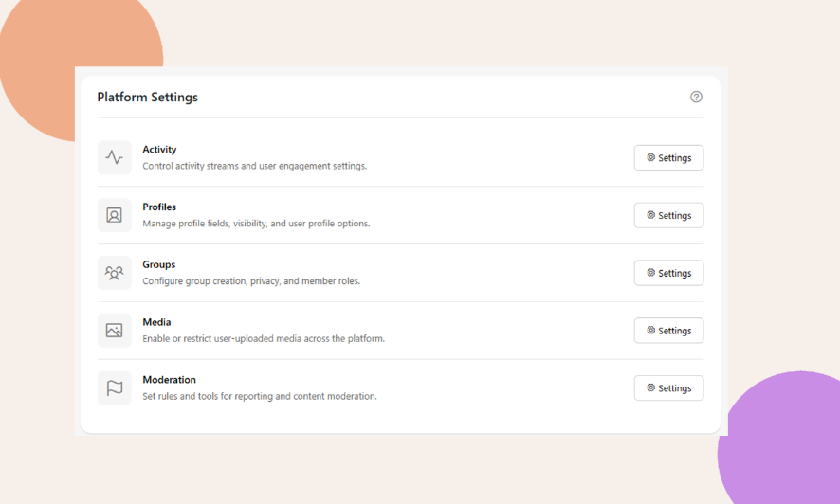Click the 'Set rules and tools' description text

coord(259,397)
